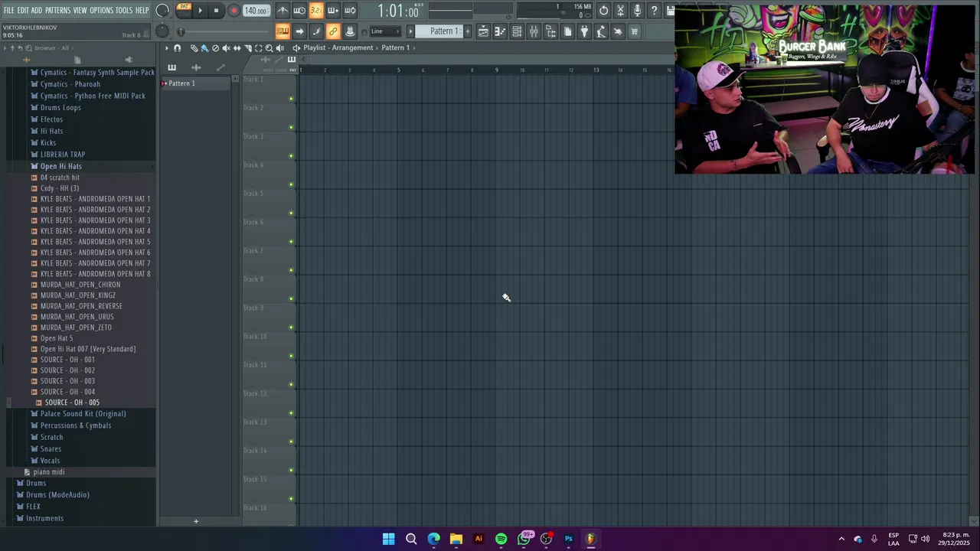
Task: Open Spotify from the taskbar
Action: [x=501, y=539]
